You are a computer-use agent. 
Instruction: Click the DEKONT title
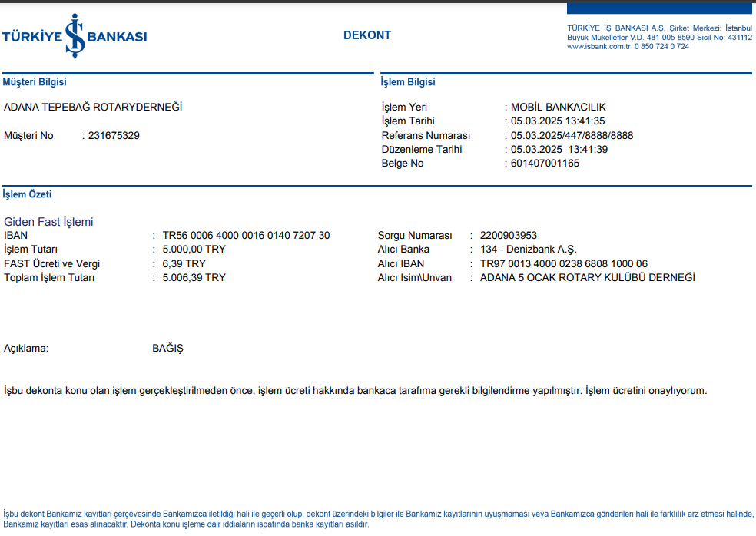(367, 35)
